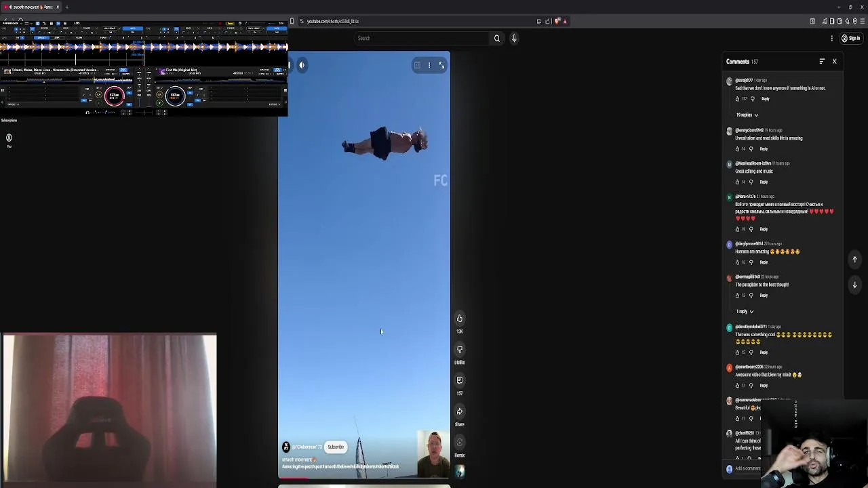868x488 pixels.
Task: Click the left deck red jog wheel
Action: (x=115, y=96)
